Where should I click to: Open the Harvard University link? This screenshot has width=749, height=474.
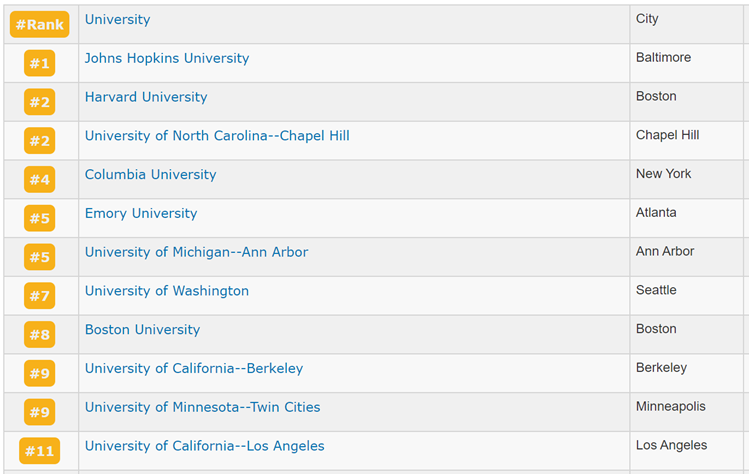pyautogui.click(x=146, y=97)
